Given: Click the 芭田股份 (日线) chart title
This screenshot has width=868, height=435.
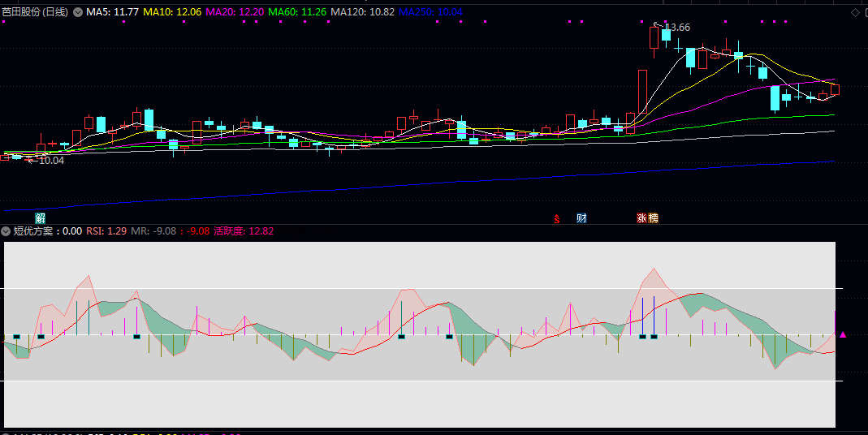Looking at the screenshot, I should click(x=35, y=13).
